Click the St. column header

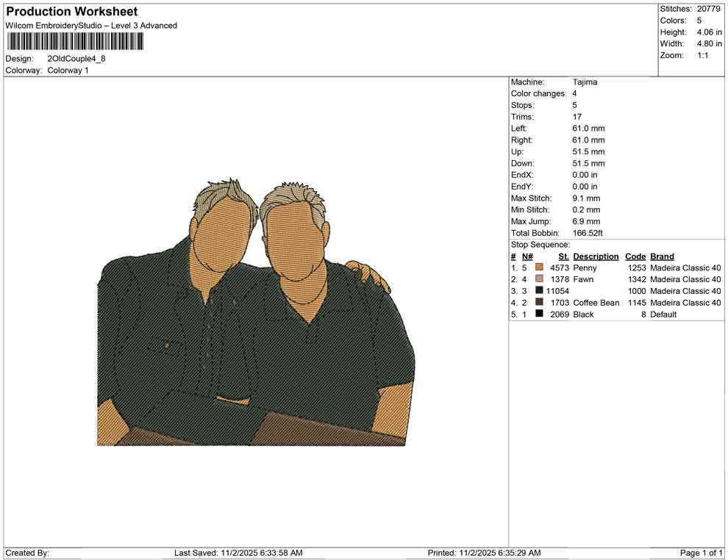(563, 256)
